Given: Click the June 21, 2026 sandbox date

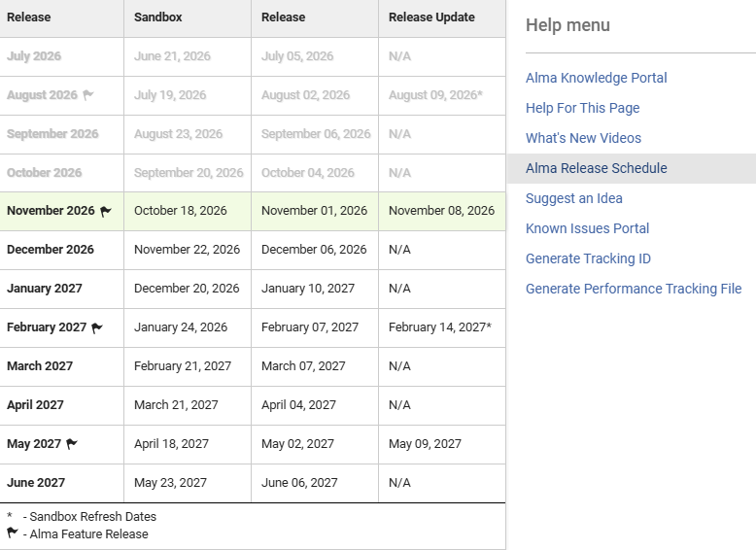Looking at the screenshot, I should point(172,56).
